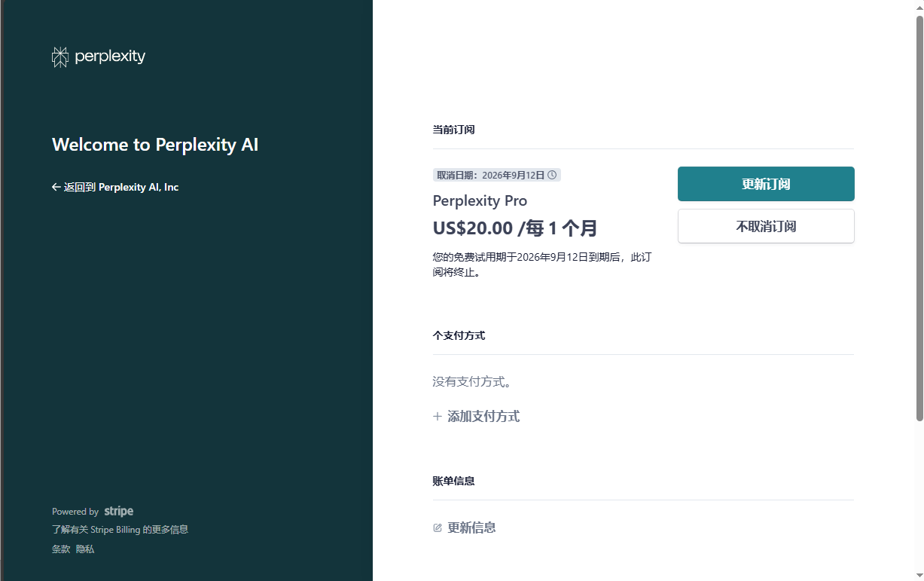The height and width of the screenshot is (581, 924).
Task: Click the Powered by text
Action: tap(75, 512)
